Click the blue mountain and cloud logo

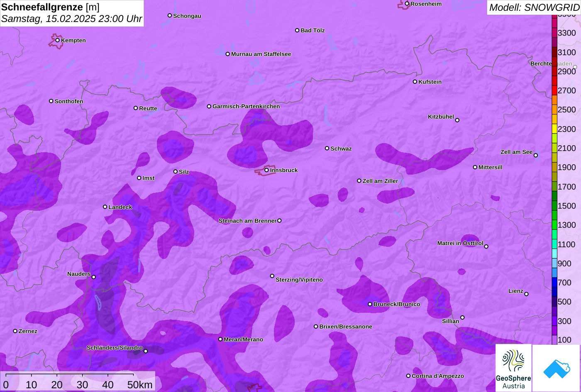557,368
